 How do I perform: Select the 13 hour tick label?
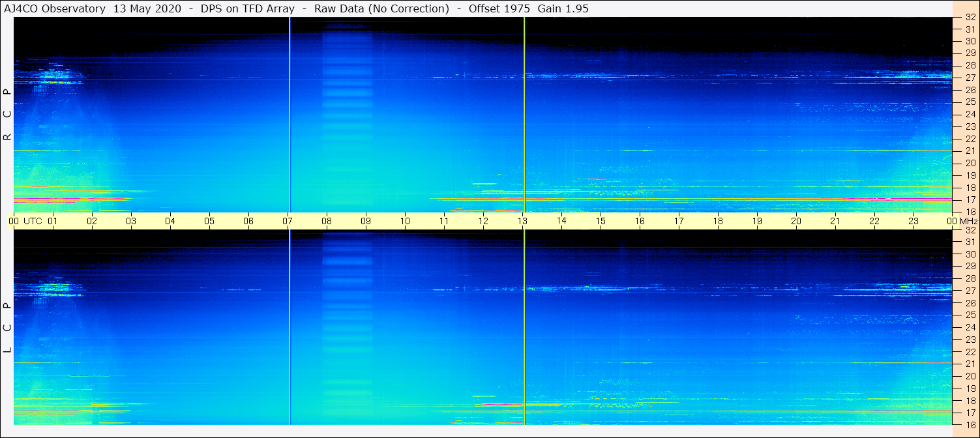coord(522,221)
